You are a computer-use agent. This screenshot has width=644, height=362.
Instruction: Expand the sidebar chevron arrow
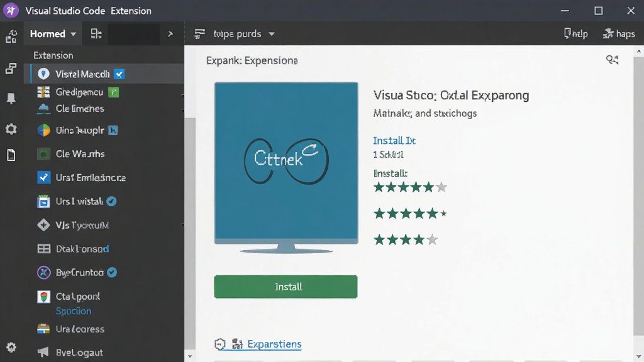[x=170, y=34]
